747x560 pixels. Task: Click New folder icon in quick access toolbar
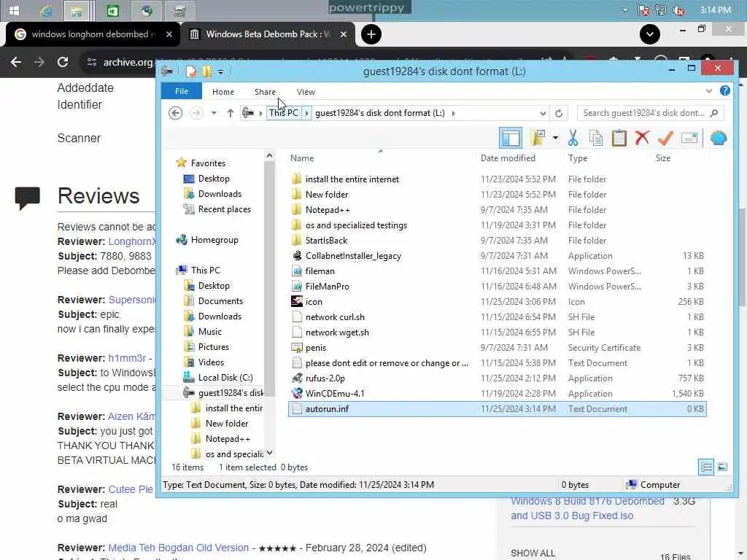coord(206,71)
